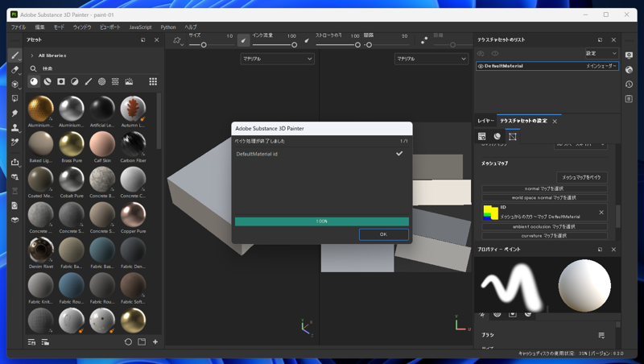Toggle DefaultMaterial eye visibility
This screenshot has height=364, width=644.
(x=481, y=66)
